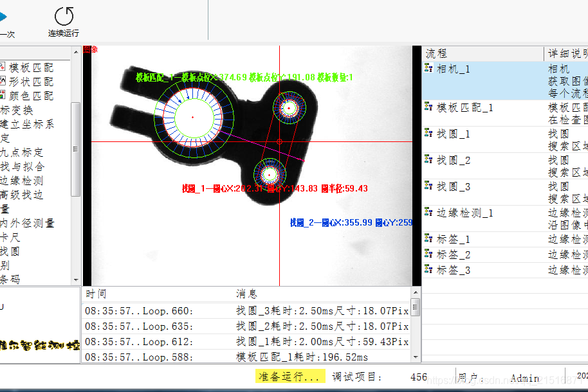
Task: Select log row Loop.660 找圆_3
Action: click(246, 310)
